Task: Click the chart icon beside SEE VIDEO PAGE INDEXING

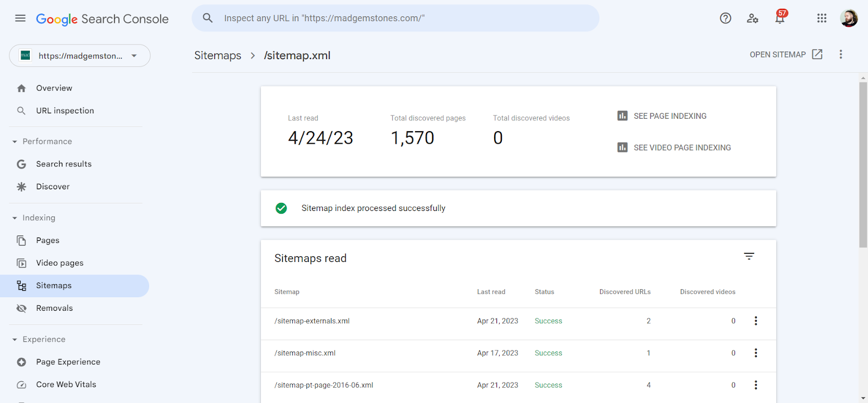Action: (x=622, y=148)
